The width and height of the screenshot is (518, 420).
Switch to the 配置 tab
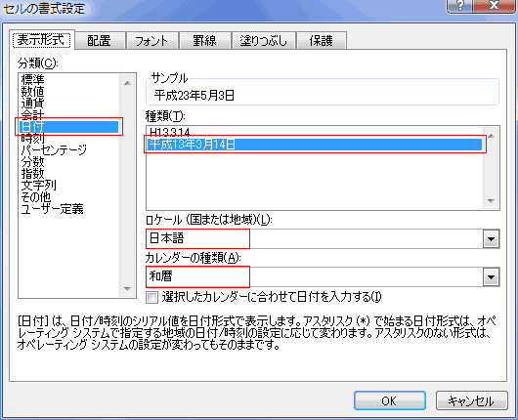click(x=99, y=41)
